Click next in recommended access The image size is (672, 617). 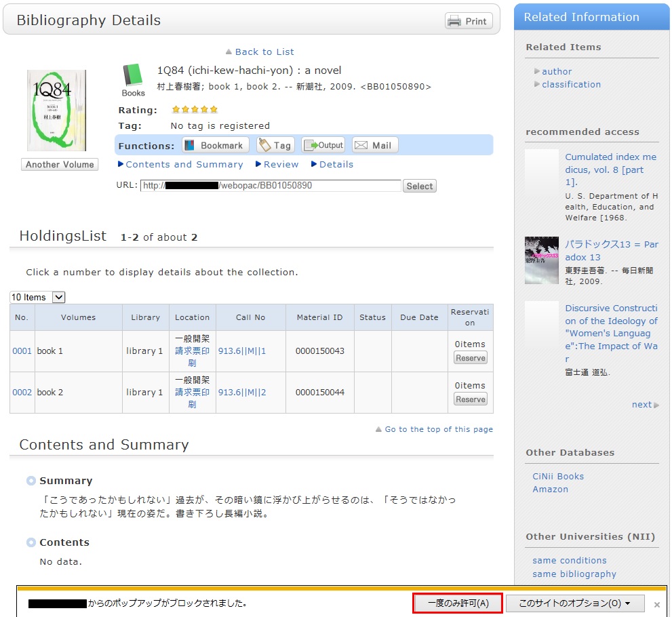click(641, 405)
